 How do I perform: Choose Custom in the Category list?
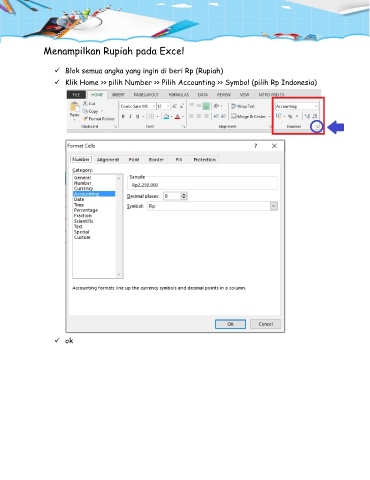pyautogui.click(x=82, y=237)
